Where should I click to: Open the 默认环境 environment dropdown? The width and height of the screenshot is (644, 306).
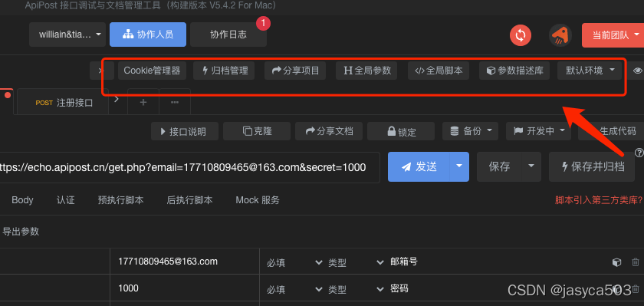click(590, 71)
